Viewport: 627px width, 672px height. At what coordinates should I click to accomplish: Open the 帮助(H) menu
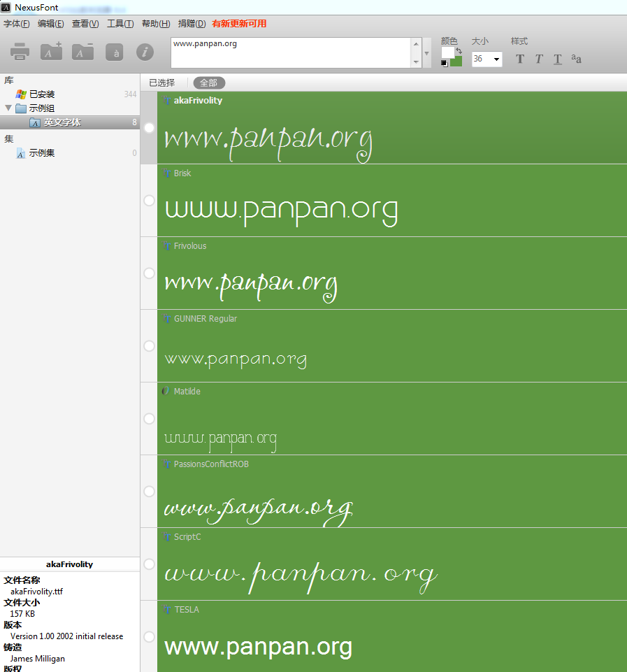click(x=156, y=24)
